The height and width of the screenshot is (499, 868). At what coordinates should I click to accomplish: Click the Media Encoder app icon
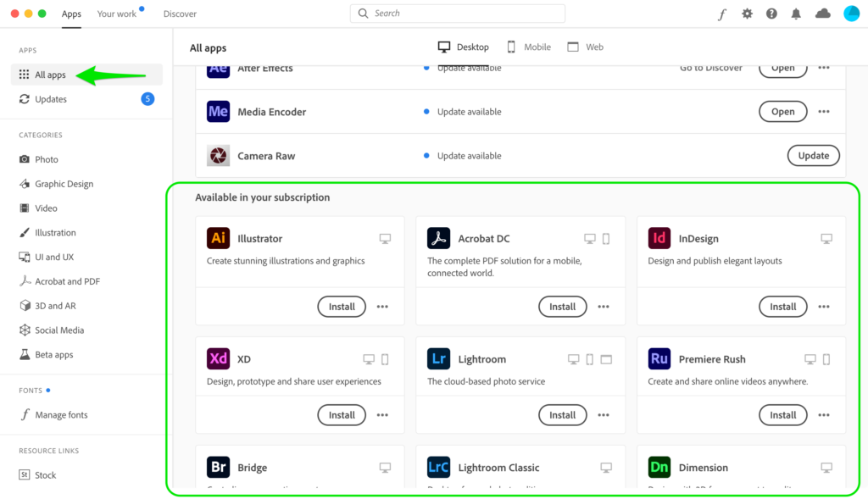(x=218, y=111)
